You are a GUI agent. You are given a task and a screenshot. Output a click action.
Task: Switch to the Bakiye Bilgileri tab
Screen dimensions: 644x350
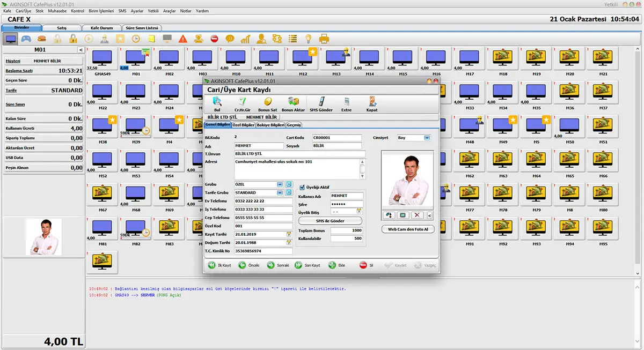(x=270, y=124)
